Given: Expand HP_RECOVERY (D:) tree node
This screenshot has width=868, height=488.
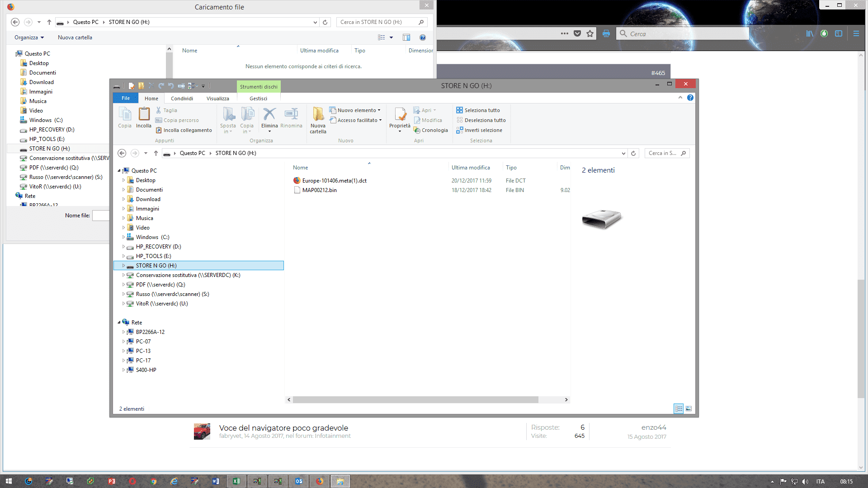Looking at the screenshot, I should [x=123, y=247].
